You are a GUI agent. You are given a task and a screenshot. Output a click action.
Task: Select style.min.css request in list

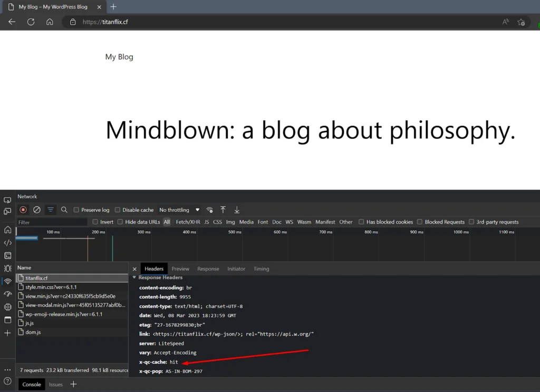(51, 287)
